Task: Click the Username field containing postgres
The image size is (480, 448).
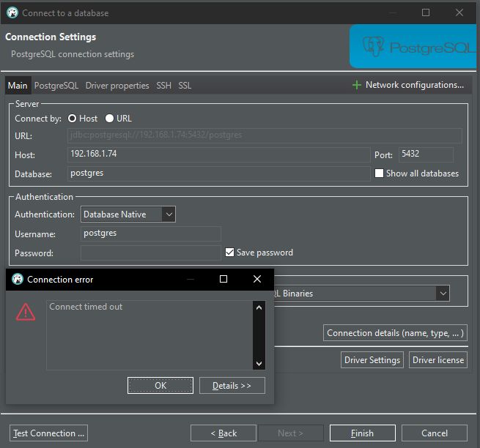Action: (x=151, y=234)
